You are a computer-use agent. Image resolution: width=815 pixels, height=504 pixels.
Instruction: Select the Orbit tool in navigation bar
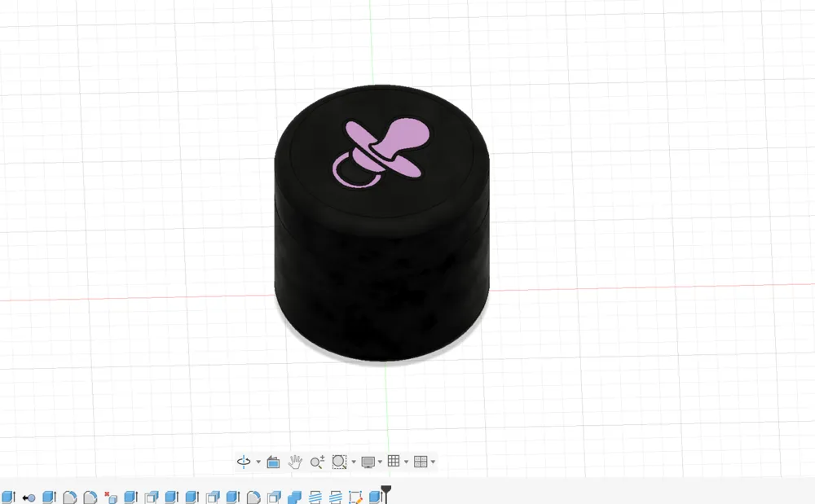pyautogui.click(x=243, y=462)
